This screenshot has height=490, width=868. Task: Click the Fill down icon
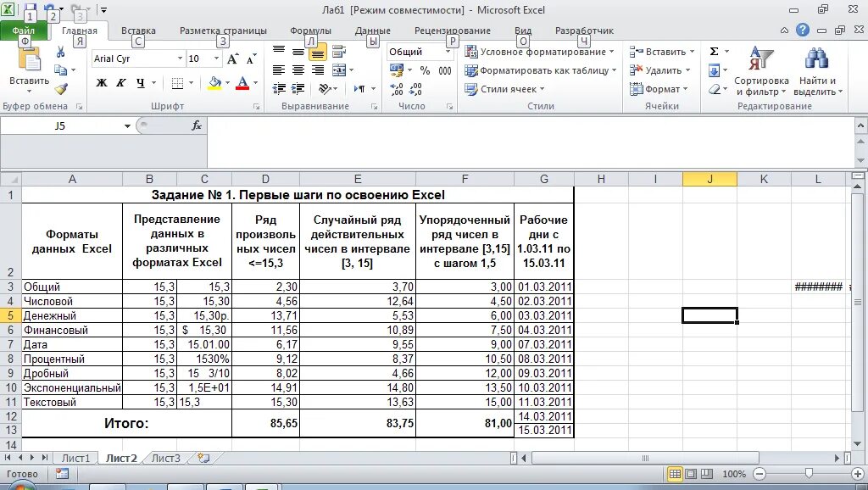(714, 70)
